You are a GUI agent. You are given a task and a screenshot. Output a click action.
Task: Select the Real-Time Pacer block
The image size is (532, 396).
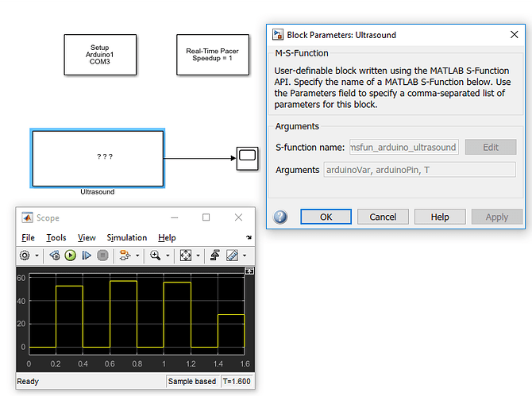coord(213,55)
